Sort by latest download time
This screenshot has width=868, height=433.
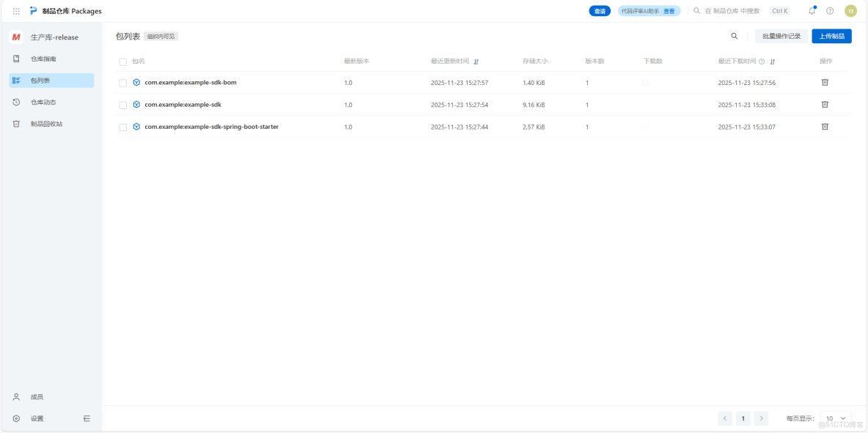point(772,62)
